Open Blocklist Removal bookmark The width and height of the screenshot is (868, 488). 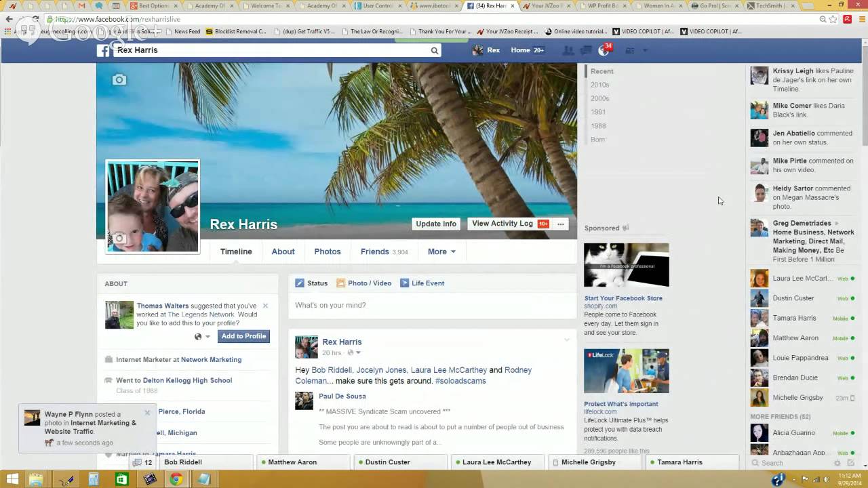click(x=236, y=31)
